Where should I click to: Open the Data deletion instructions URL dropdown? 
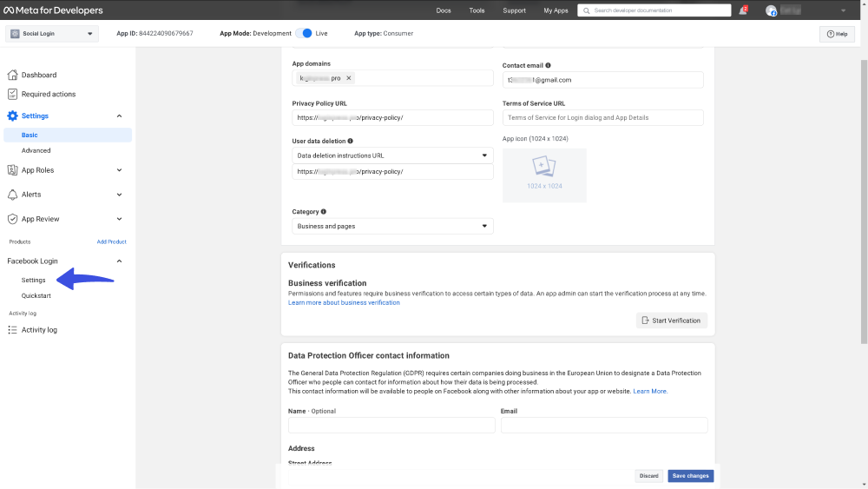pos(392,155)
